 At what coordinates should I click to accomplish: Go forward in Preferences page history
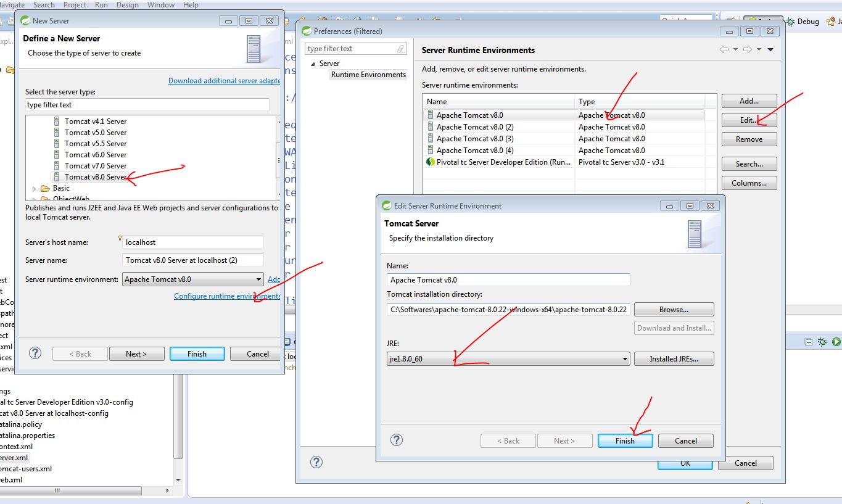click(748, 50)
